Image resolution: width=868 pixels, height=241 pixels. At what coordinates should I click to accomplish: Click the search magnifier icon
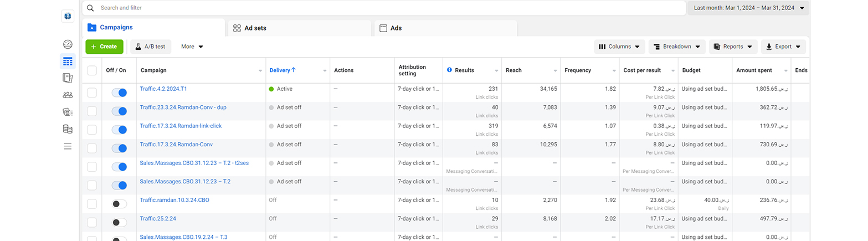(x=91, y=8)
